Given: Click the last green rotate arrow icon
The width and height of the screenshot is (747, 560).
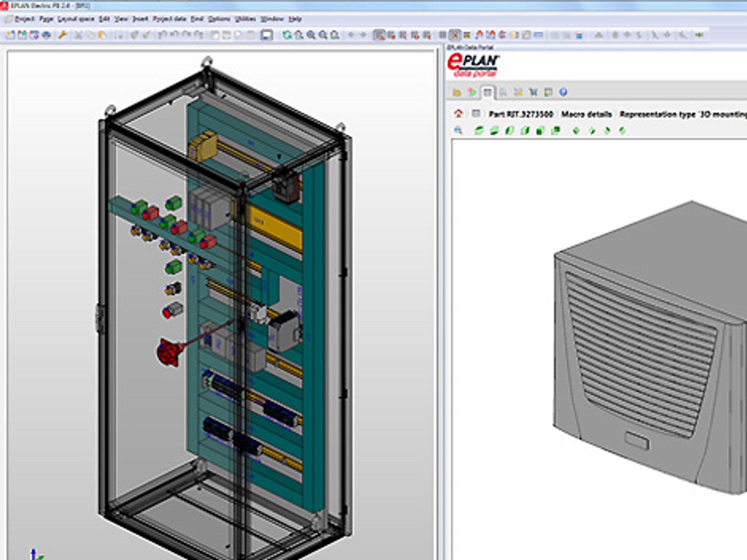Looking at the screenshot, I should click(x=622, y=130).
